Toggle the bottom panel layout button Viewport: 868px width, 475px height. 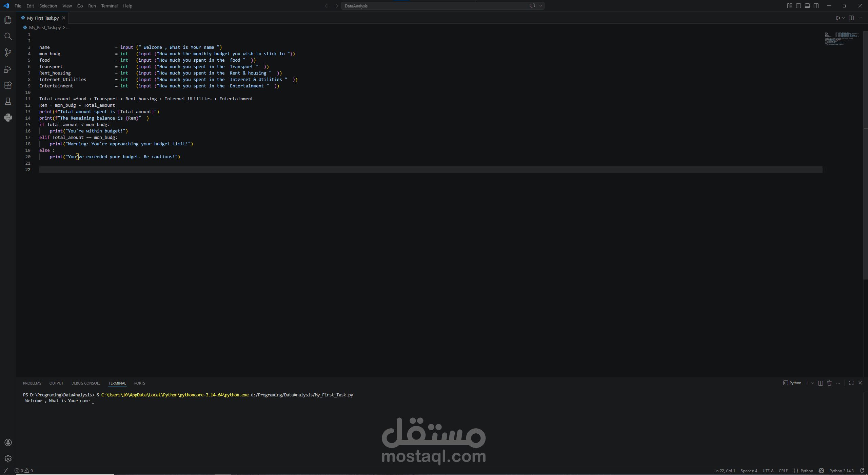tap(807, 6)
